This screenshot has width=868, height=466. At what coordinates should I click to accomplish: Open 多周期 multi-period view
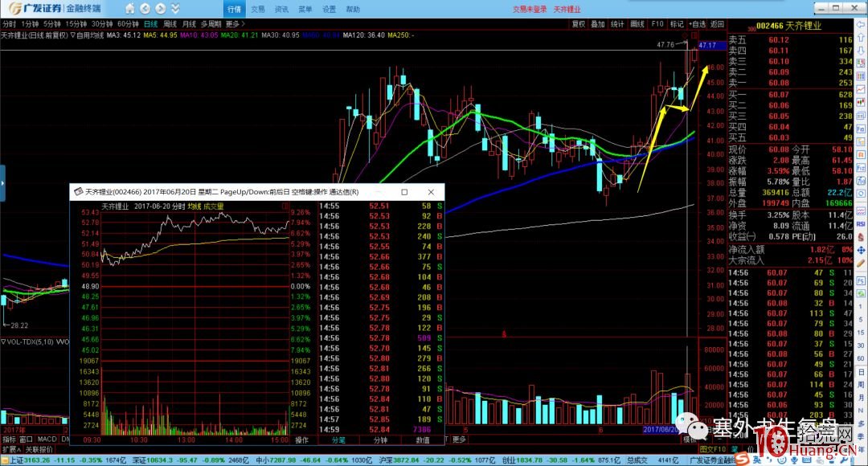[x=211, y=24]
